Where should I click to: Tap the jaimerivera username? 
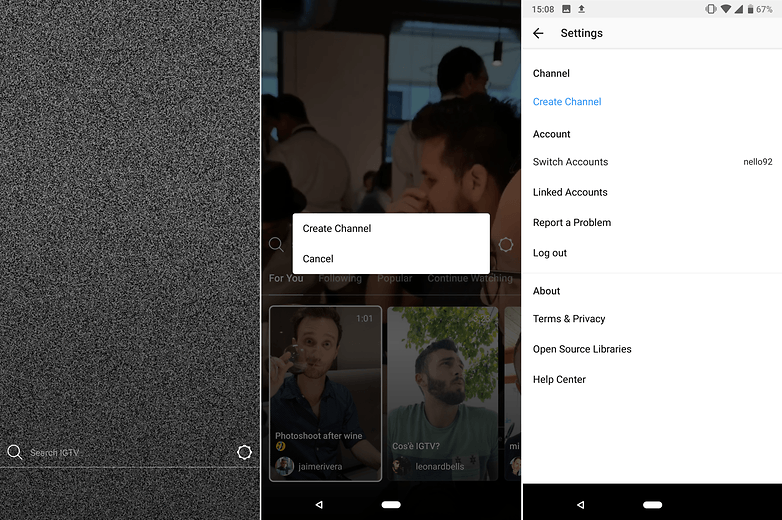pyautogui.click(x=320, y=467)
